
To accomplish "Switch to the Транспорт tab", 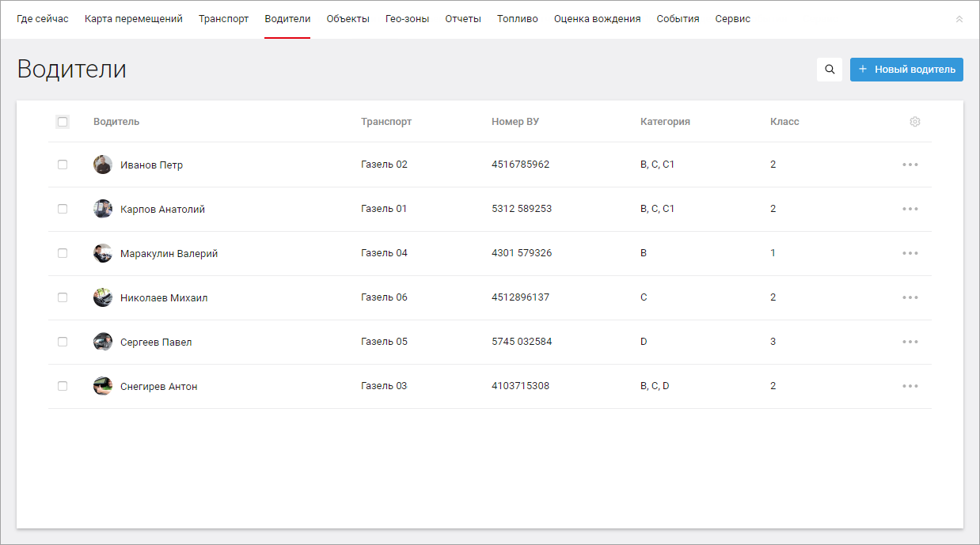I will (x=223, y=19).
